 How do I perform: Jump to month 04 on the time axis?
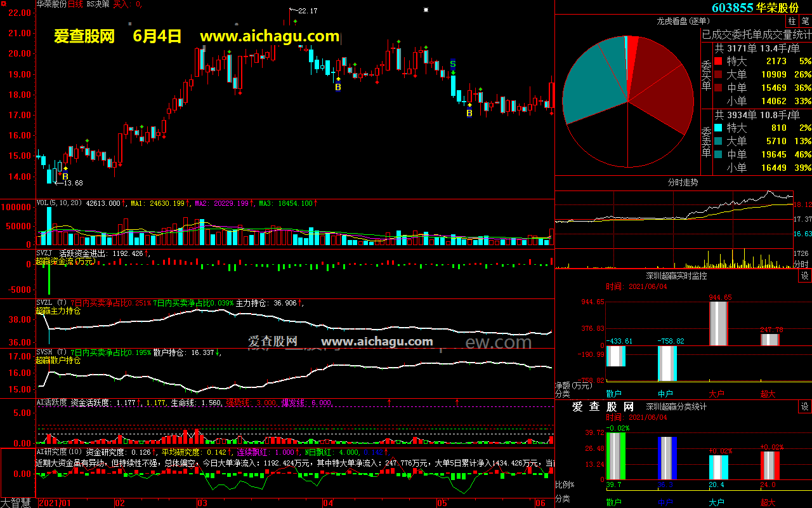click(327, 503)
